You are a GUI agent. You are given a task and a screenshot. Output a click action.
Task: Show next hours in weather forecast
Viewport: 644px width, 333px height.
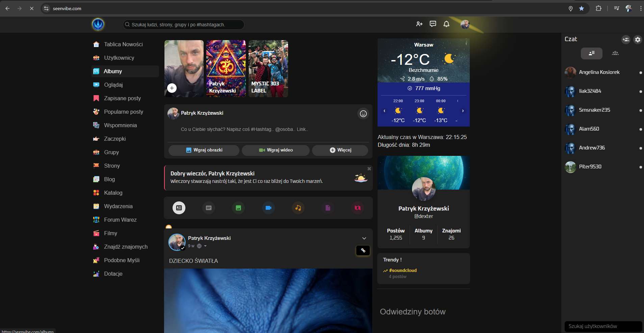pyautogui.click(x=463, y=111)
